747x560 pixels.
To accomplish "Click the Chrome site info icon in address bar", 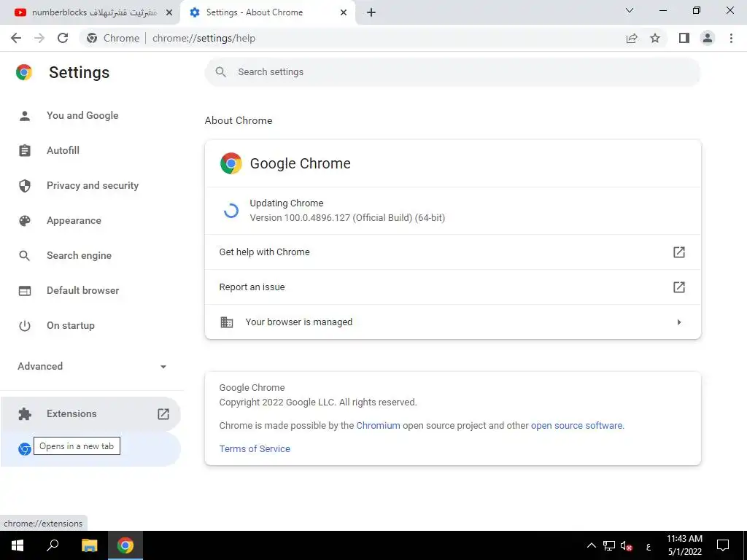I will pos(93,38).
